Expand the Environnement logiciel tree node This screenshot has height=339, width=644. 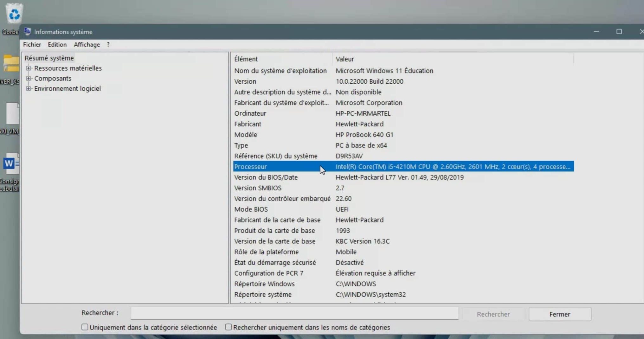tap(29, 88)
